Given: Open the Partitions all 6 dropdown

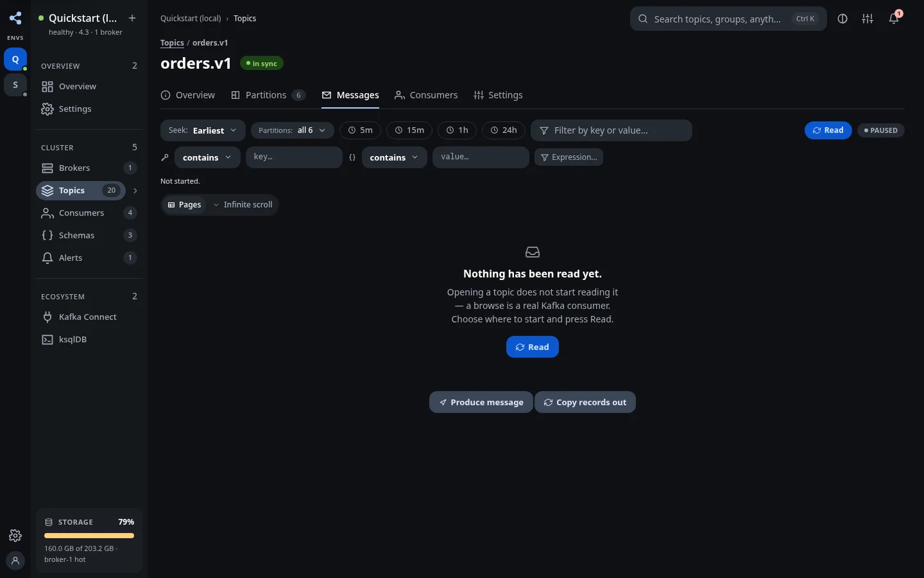Looking at the screenshot, I should click(293, 130).
